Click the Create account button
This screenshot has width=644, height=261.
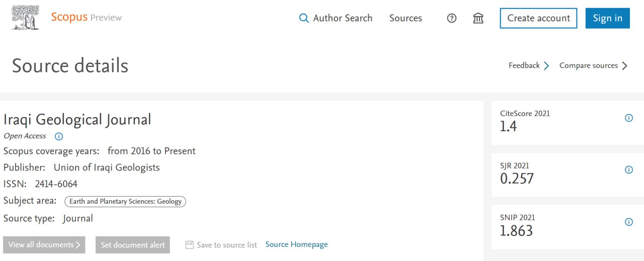[538, 18]
